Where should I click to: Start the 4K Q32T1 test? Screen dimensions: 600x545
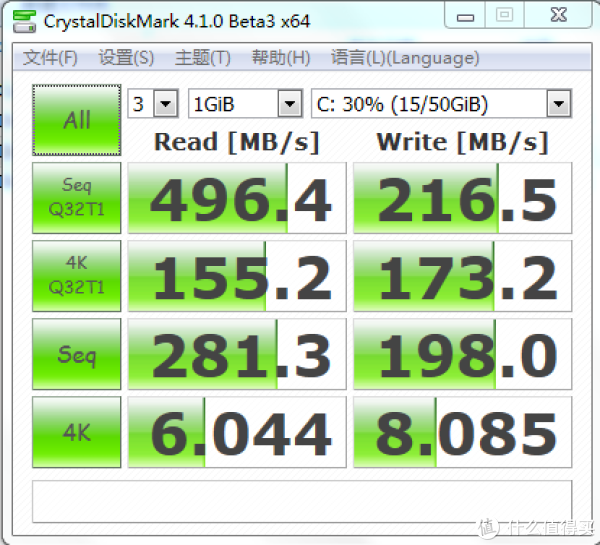click(x=77, y=276)
